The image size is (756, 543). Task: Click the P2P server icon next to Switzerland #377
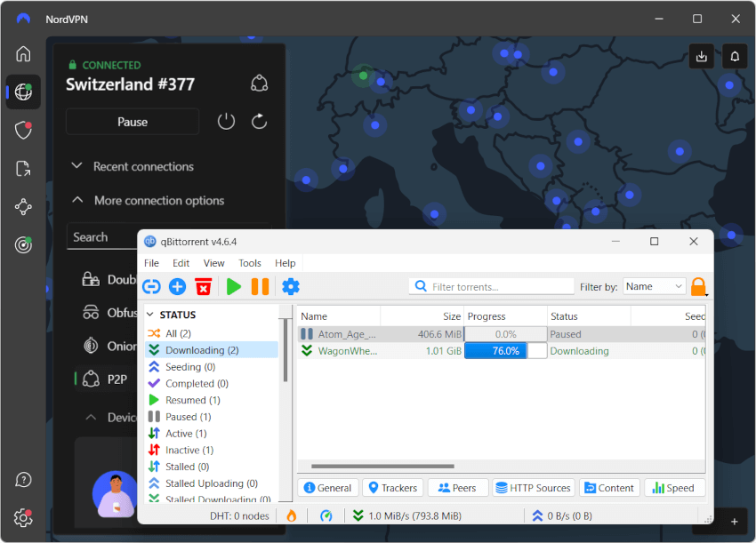click(260, 84)
